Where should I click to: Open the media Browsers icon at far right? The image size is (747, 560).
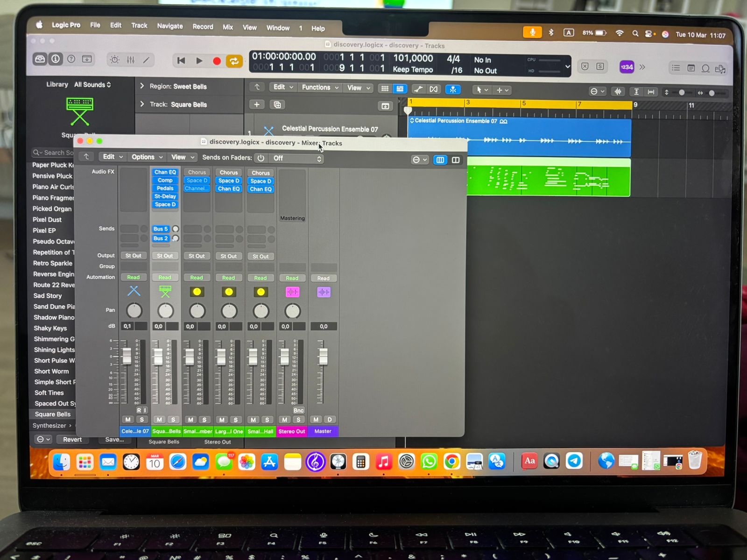tap(720, 69)
